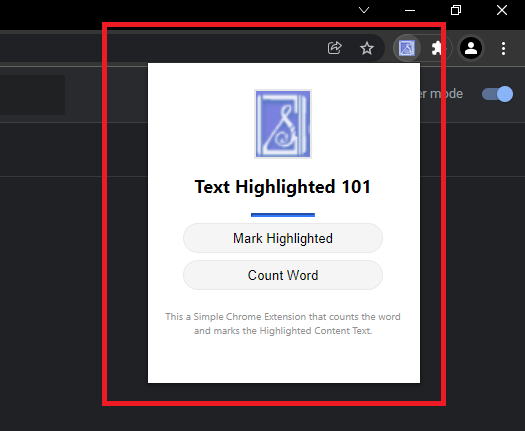Click the blue divider line under heading

point(283,215)
